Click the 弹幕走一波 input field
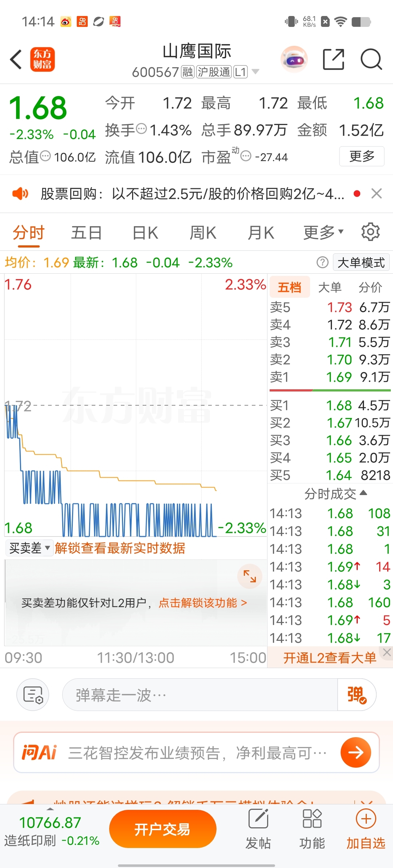Screen dimensions: 393x868 pos(200,695)
